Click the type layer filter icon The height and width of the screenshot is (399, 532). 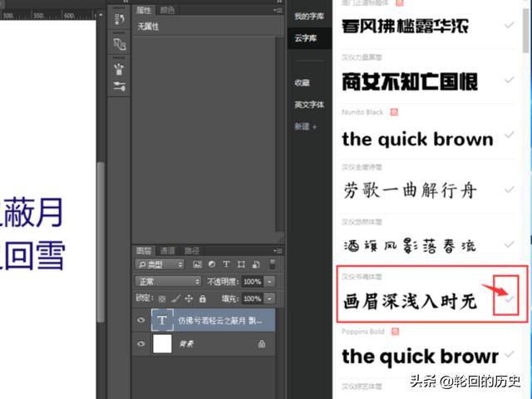tap(226, 264)
